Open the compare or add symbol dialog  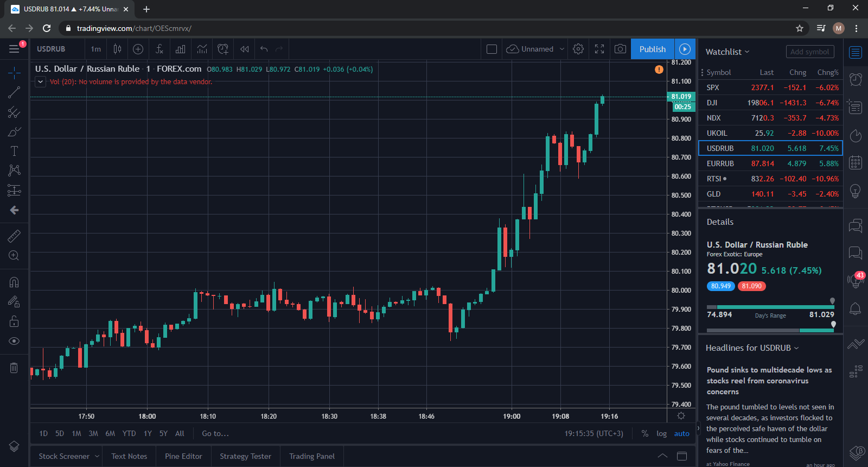(138, 49)
